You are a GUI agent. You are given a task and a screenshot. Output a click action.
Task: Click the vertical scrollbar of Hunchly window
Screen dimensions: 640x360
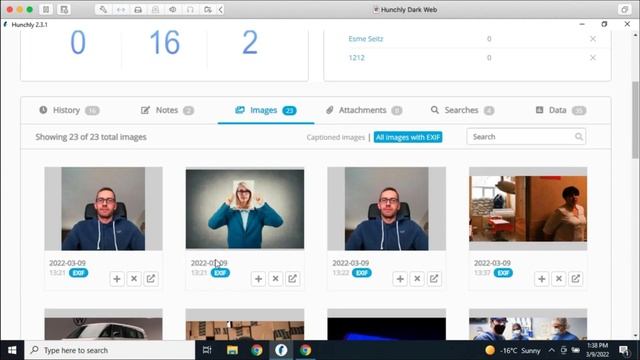[635, 120]
